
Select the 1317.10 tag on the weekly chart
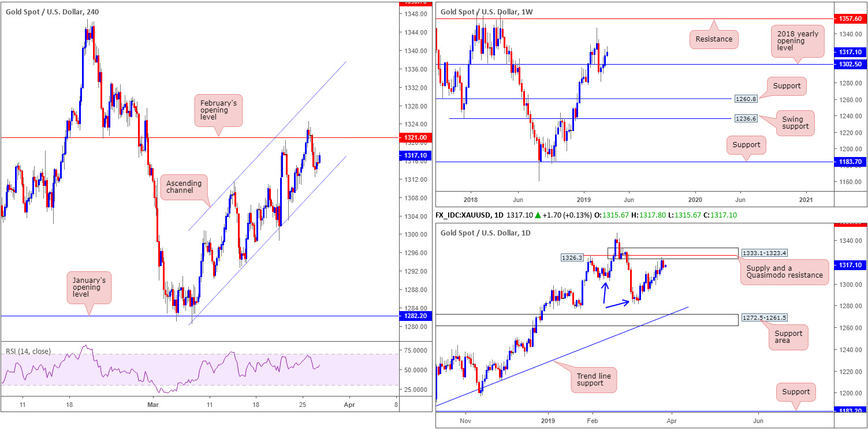click(851, 52)
